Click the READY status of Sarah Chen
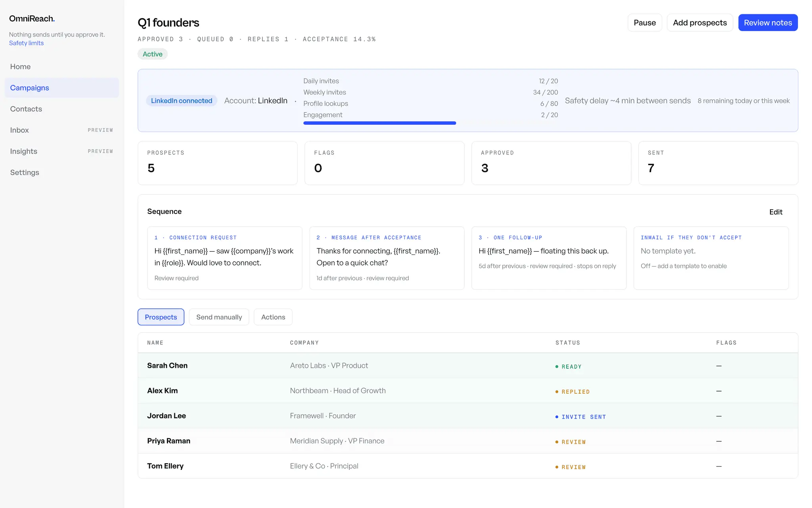Viewport: 812px width, 508px height. tap(568, 367)
